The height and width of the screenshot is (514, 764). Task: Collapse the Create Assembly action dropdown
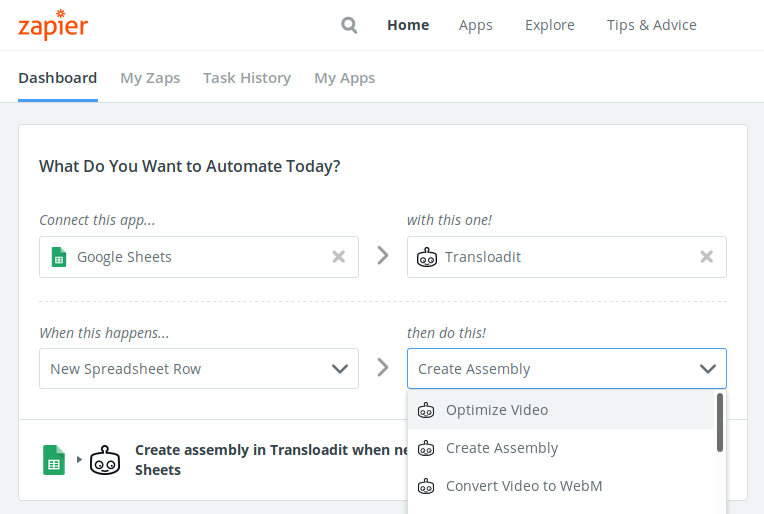tap(567, 368)
